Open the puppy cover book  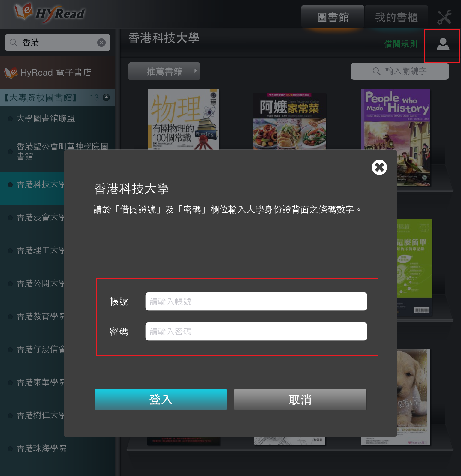click(414, 397)
